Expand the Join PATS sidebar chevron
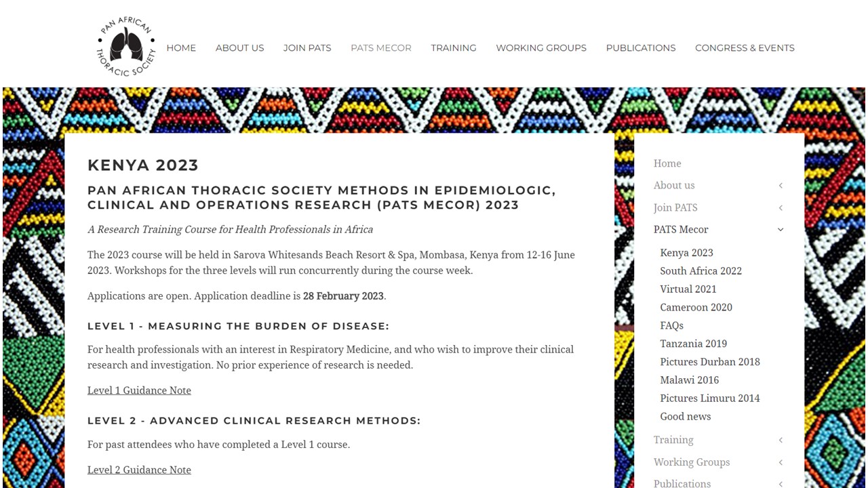 [x=781, y=208]
